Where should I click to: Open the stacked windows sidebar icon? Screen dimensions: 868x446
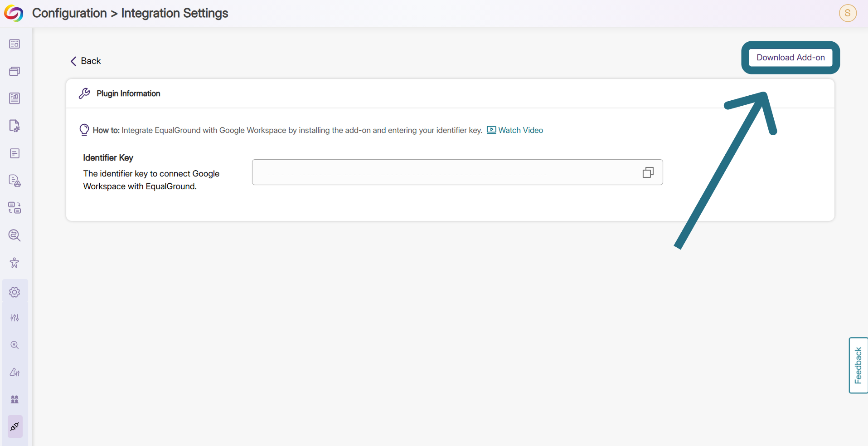tap(15, 71)
